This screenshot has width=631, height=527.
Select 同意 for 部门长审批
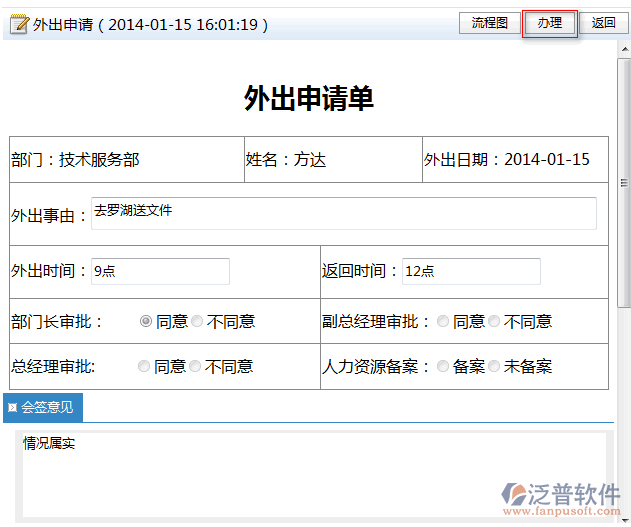coord(146,321)
